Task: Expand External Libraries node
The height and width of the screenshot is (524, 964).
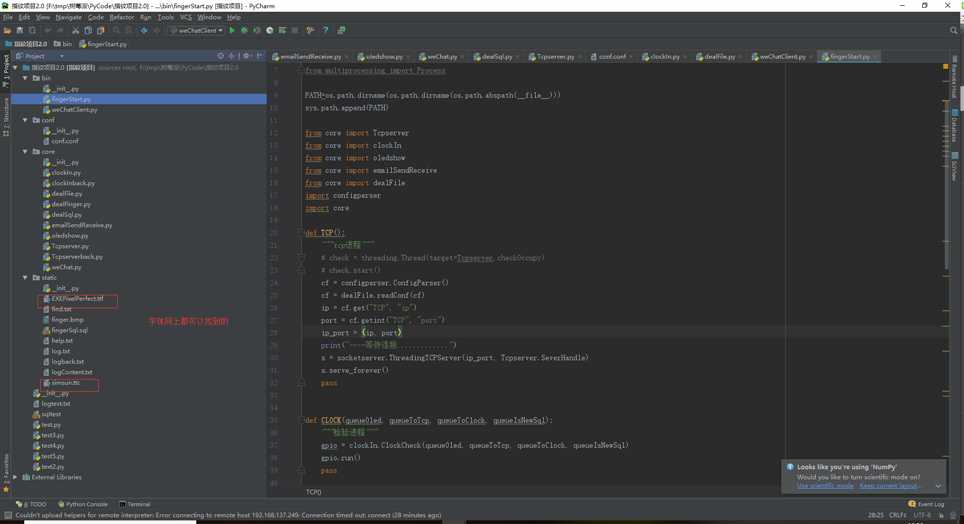Action: [x=15, y=477]
